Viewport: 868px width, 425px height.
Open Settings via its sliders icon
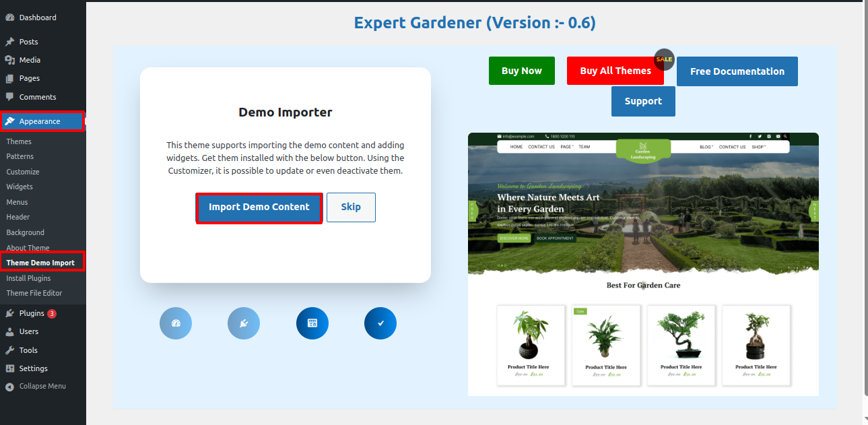tap(9, 368)
